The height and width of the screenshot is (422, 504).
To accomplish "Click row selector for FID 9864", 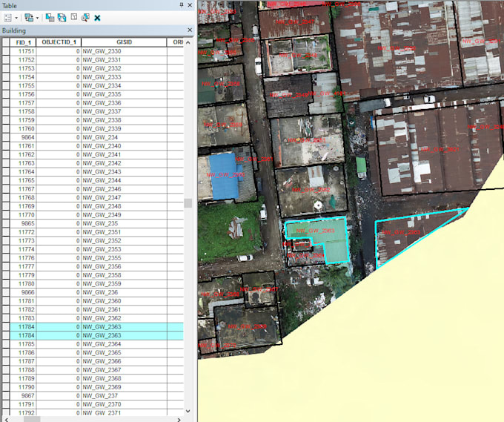I will coord(6,137).
